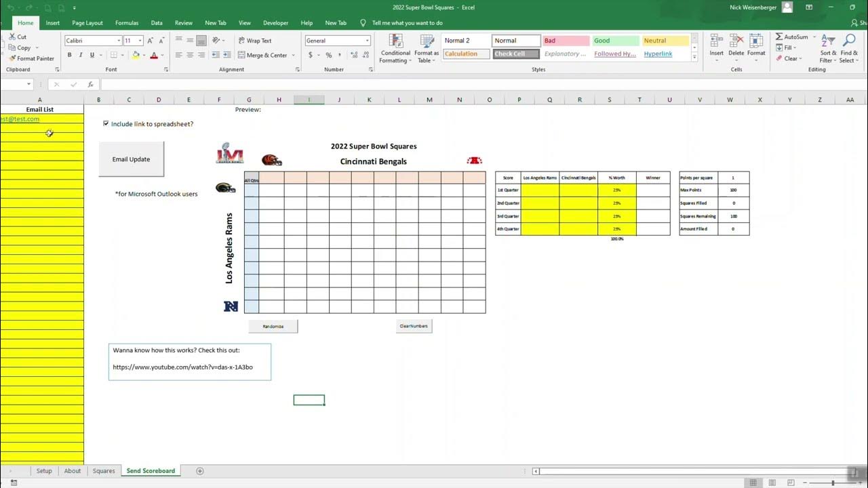This screenshot has height=488, width=868.
Task: Click the Cut icon in Clipboard group
Action: (12, 37)
